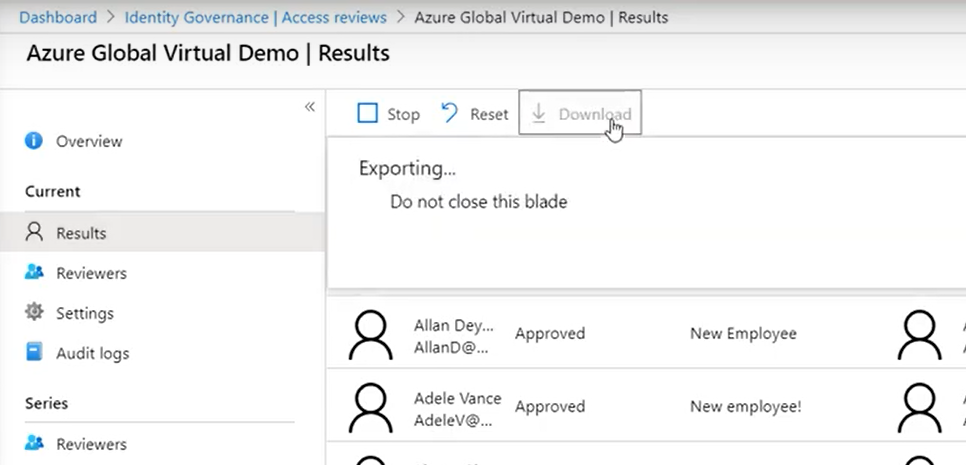This screenshot has height=465, width=966.
Task: Open the Overview menu item
Action: click(x=89, y=141)
